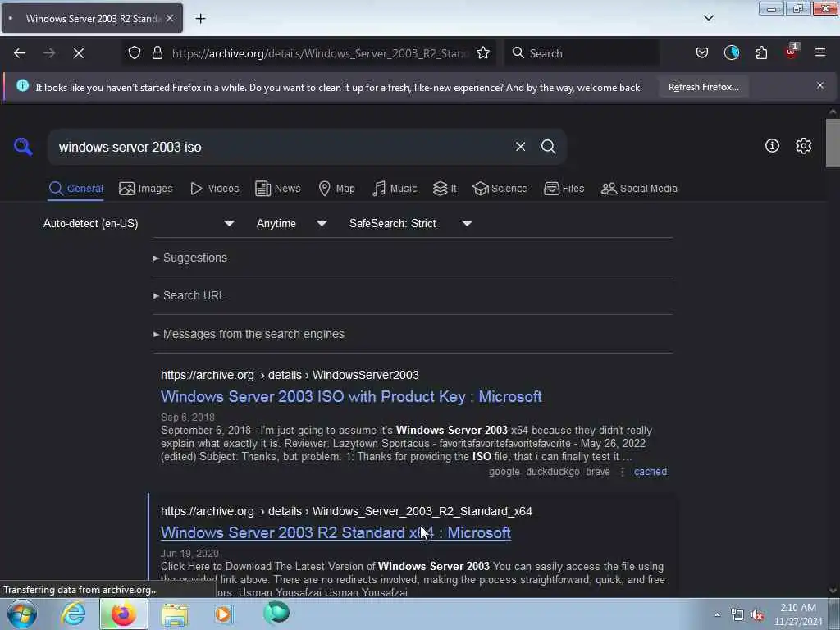840x630 pixels.
Task: Launch Internet Explorer from taskbar
Action: 73,614
